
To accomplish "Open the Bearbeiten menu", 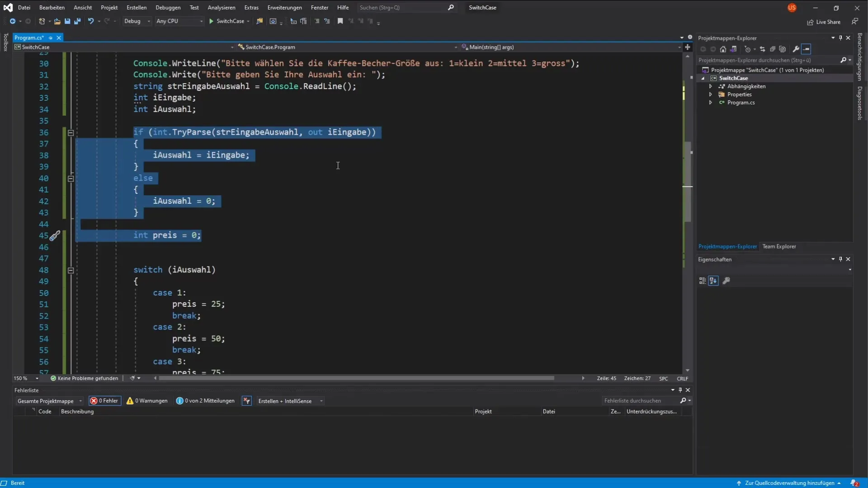I will pyautogui.click(x=52, y=8).
